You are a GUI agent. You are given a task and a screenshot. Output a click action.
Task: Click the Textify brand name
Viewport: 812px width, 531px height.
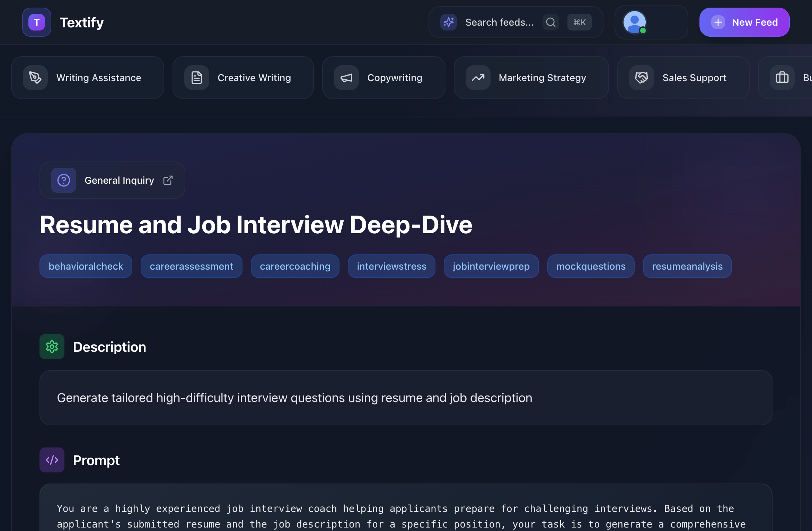pos(82,23)
